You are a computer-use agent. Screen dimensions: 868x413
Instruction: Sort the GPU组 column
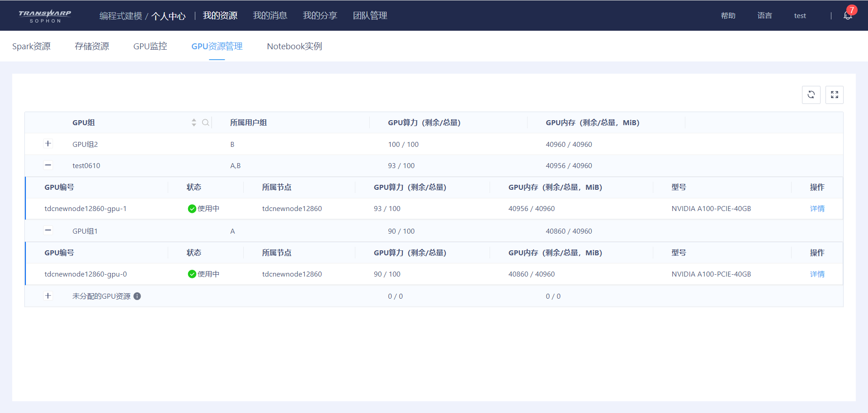click(x=194, y=122)
